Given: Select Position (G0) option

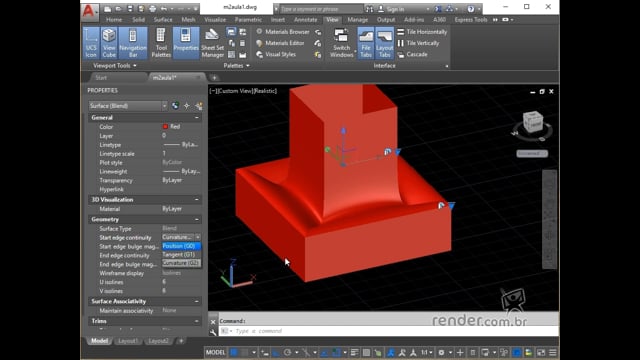Looking at the screenshot, I should point(181,246).
